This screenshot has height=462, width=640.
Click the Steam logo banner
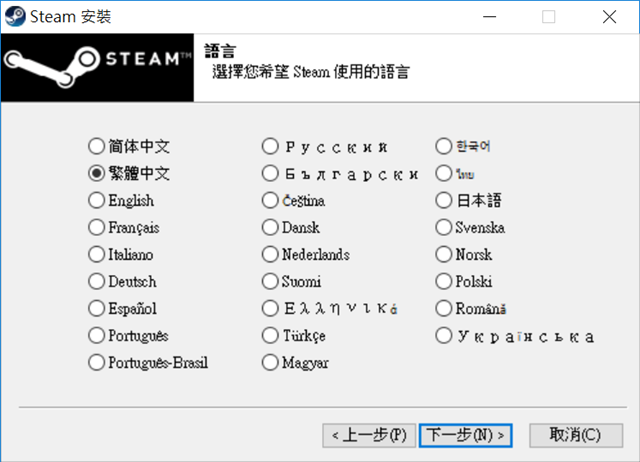point(97,67)
